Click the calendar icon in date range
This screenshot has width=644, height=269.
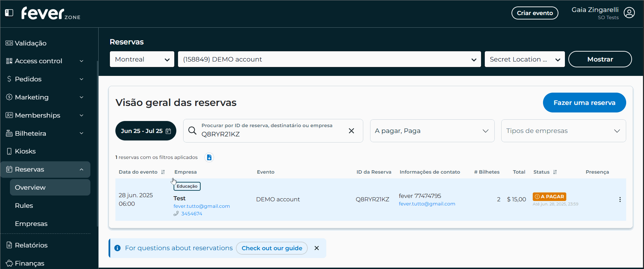[x=168, y=131]
